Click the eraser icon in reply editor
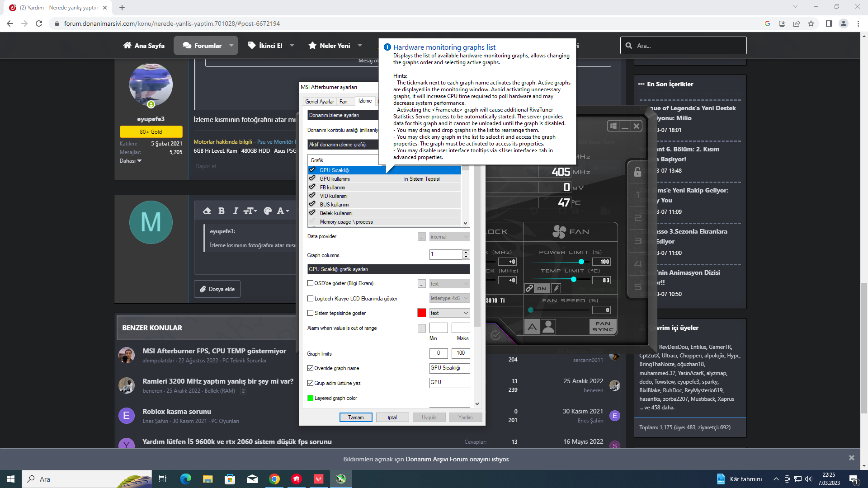The height and width of the screenshot is (488, 868). pyautogui.click(x=207, y=211)
